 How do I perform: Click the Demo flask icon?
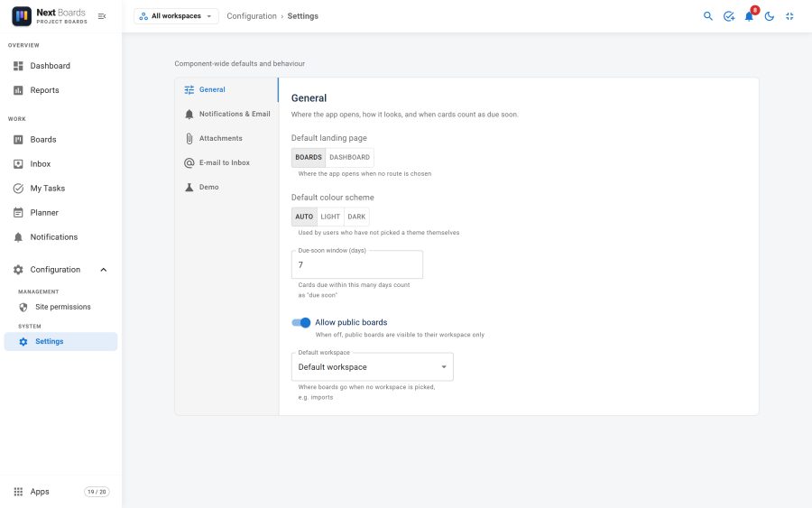pos(189,187)
